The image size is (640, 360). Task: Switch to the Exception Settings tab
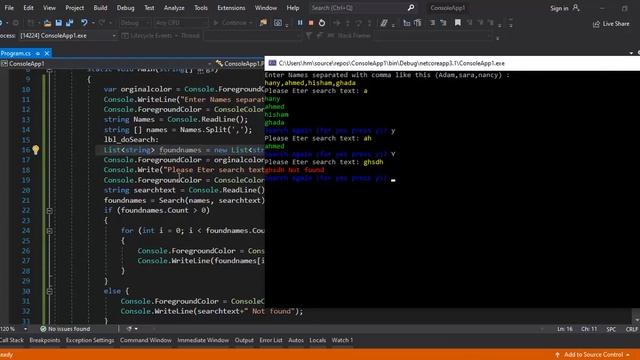(90, 340)
